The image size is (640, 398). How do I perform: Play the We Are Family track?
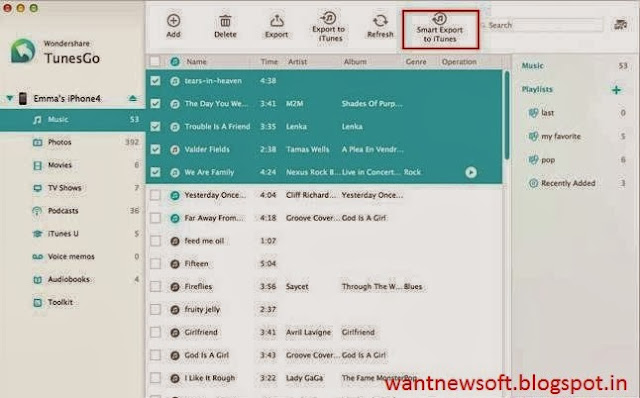pos(471,172)
